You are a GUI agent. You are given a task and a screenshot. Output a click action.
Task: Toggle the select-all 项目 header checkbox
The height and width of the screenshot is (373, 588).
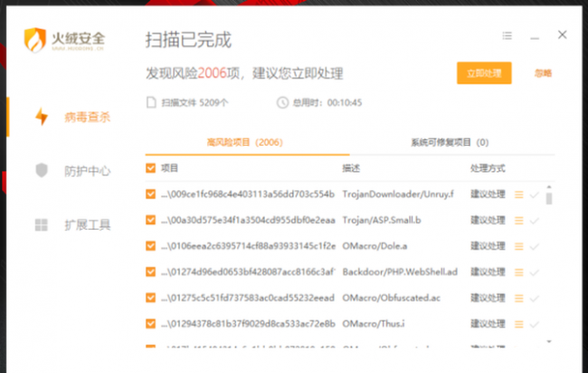pos(151,167)
